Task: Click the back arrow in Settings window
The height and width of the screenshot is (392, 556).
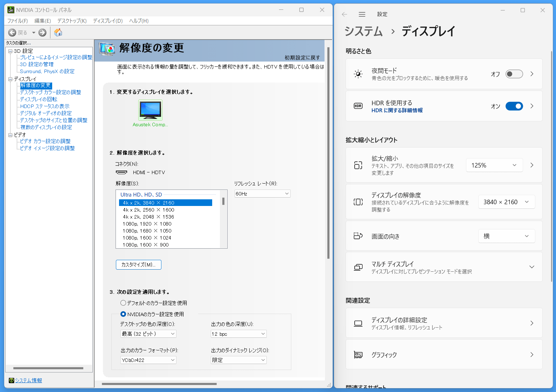Action: pyautogui.click(x=345, y=14)
